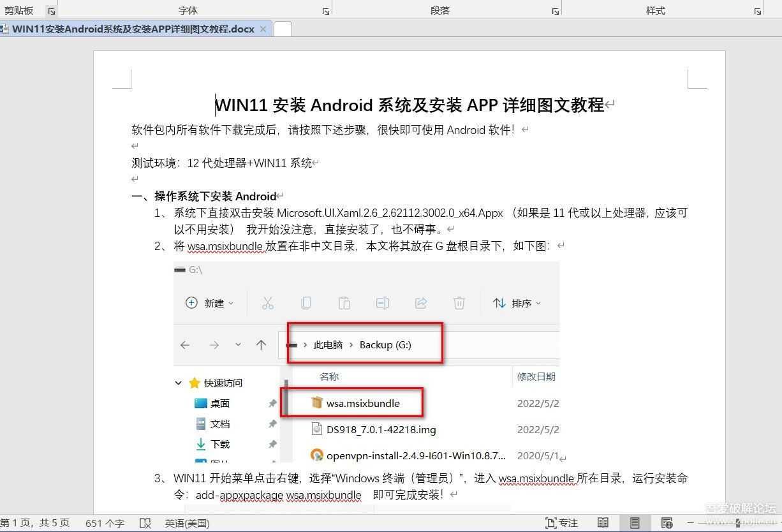Open the 样式 (Styles) pane launcher icon
This screenshot has height=532, width=782.
[756, 10]
